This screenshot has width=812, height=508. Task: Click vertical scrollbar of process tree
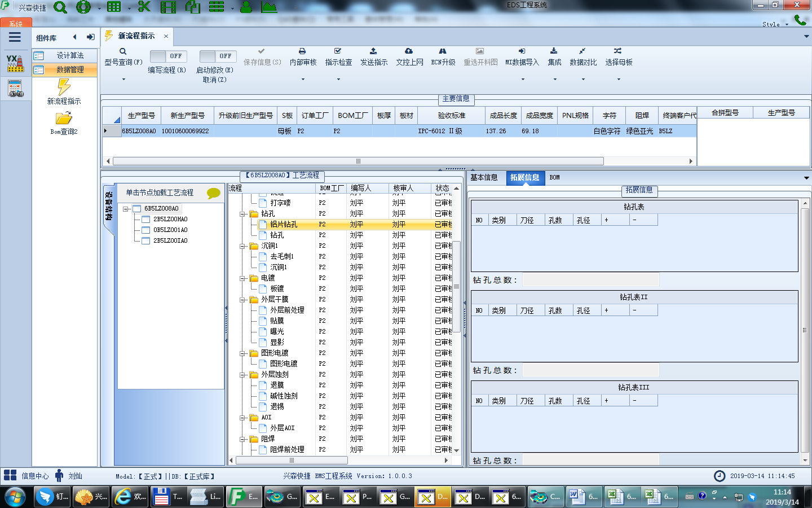(x=457, y=287)
